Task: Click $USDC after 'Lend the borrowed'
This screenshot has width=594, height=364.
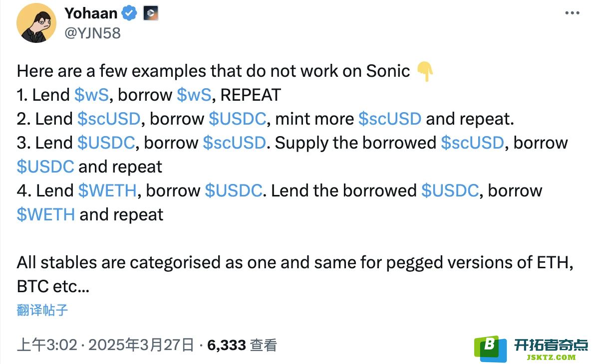Action: [x=450, y=190]
